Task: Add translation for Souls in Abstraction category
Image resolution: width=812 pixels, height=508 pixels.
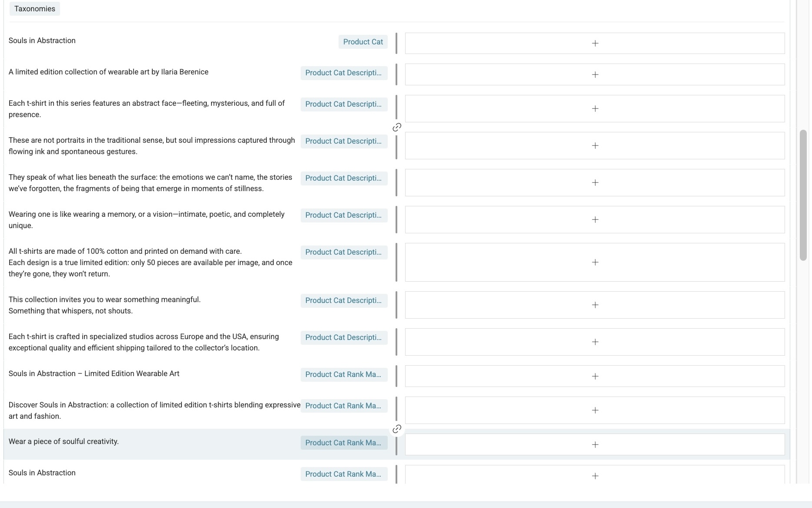Action: 595,44
